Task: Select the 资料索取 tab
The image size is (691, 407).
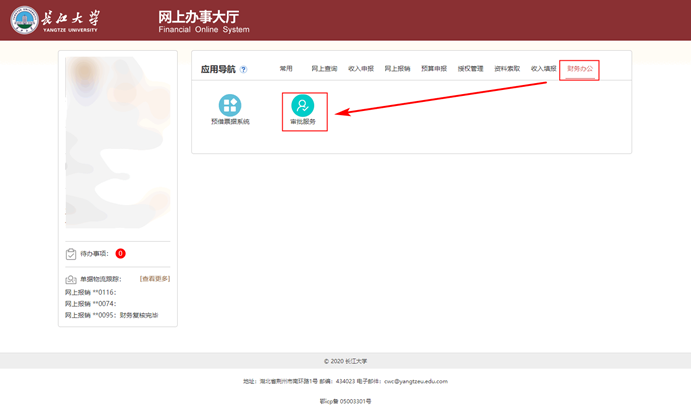Action: pyautogui.click(x=507, y=69)
